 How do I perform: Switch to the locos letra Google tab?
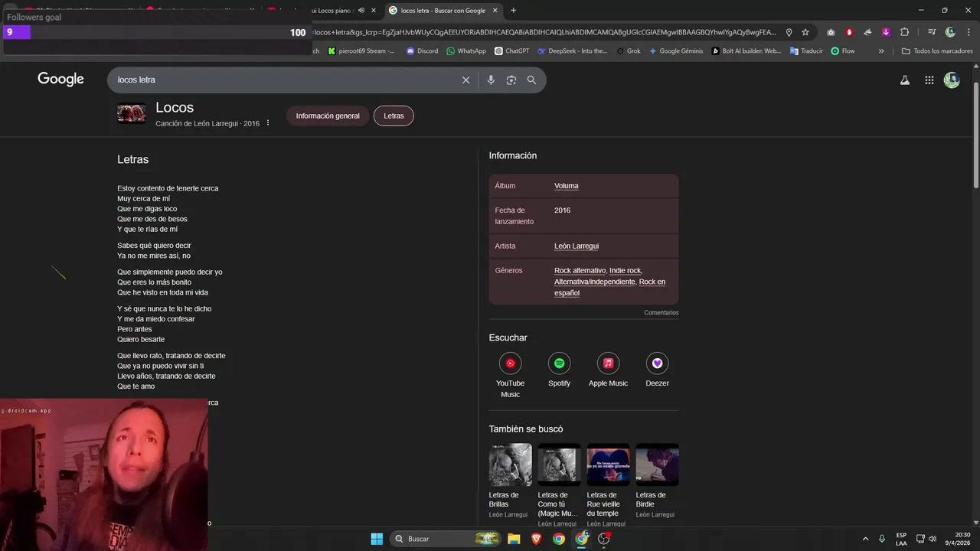443,11
